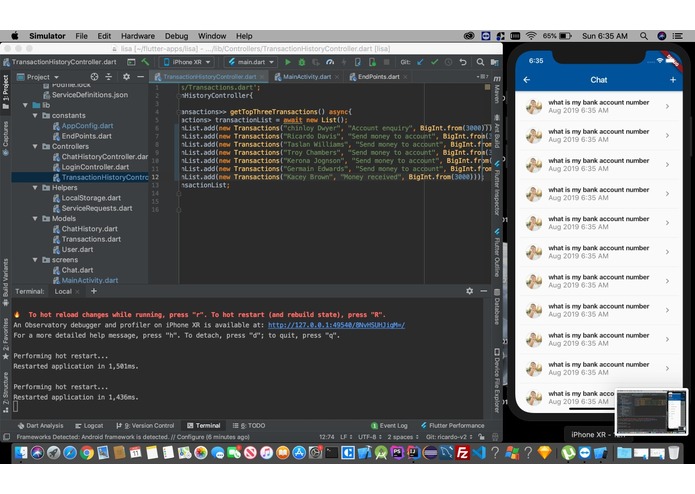This screenshot has width=695, height=494.
Task: Open Flutter Outline side panel
Action: pyautogui.click(x=497, y=253)
